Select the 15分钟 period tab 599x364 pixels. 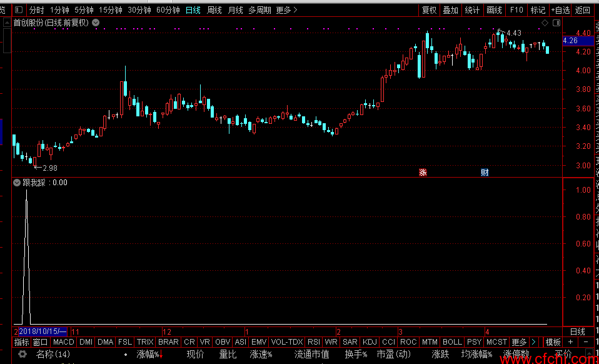(111, 10)
